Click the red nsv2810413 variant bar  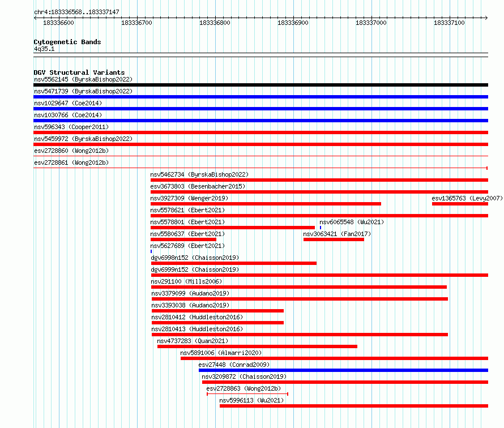point(300,335)
